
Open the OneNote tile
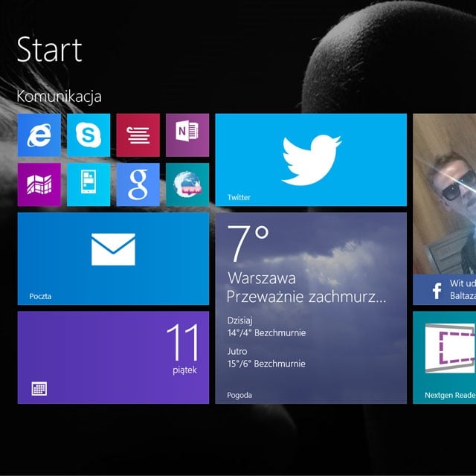[x=187, y=135]
